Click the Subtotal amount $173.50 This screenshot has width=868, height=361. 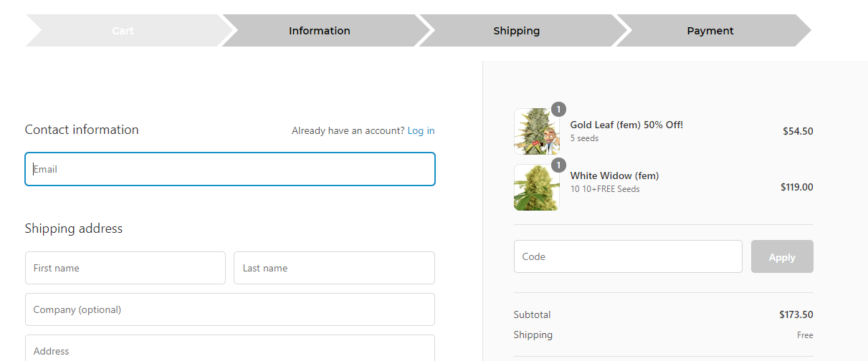tap(796, 314)
